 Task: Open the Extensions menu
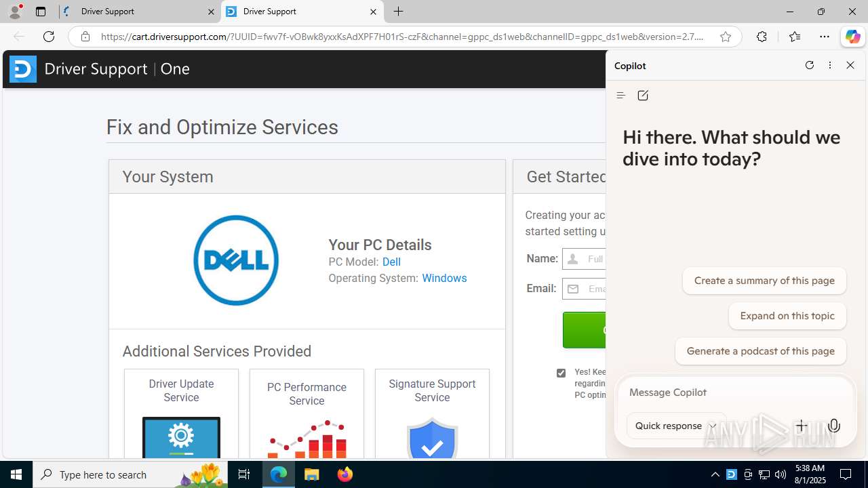click(762, 37)
